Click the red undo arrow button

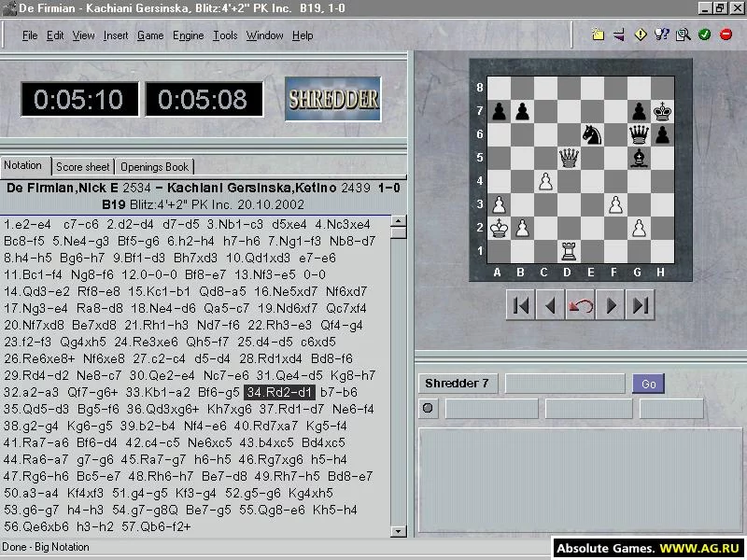(580, 305)
